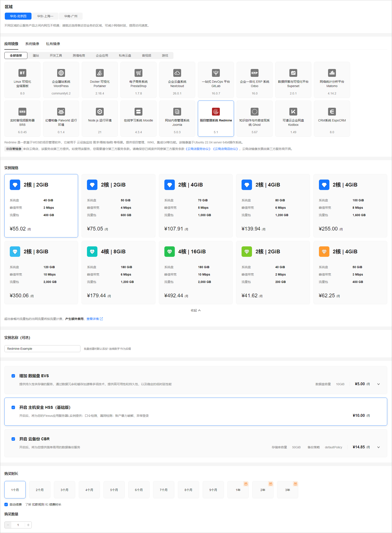Open the 云商店商品协议 link
The width and height of the screenshot is (392, 533).
coord(225,149)
